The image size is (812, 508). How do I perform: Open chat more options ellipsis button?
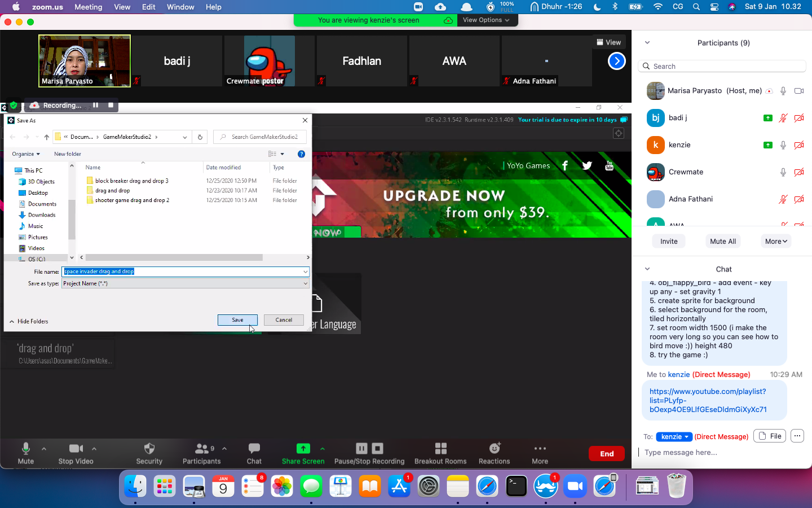pos(797,436)
